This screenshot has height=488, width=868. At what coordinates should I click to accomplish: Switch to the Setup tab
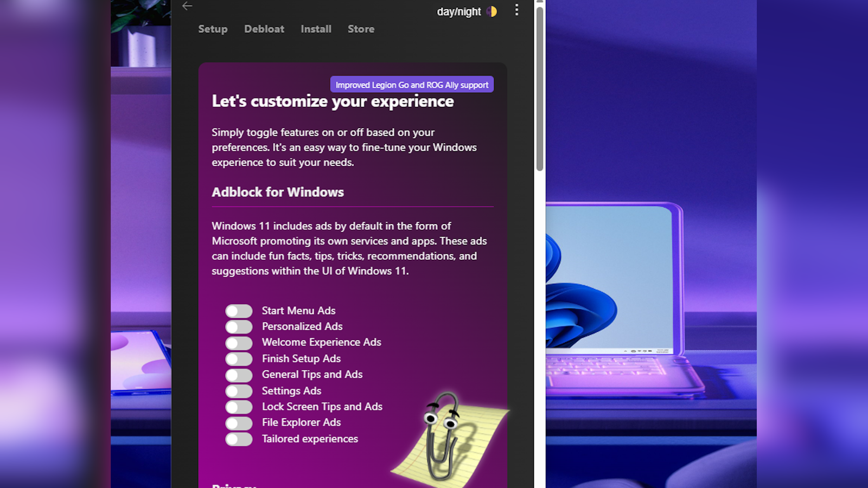[213, 29]
